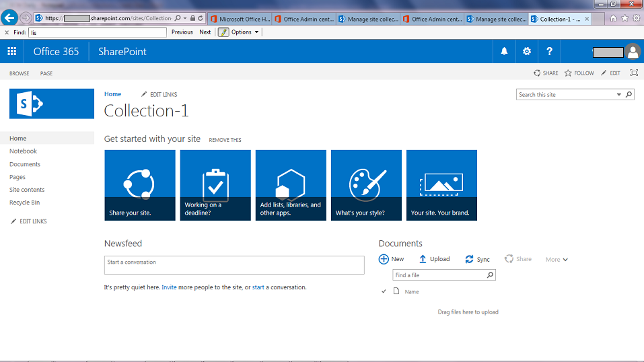Open Add lists, libraries, and other apps tile

[291, 185]
